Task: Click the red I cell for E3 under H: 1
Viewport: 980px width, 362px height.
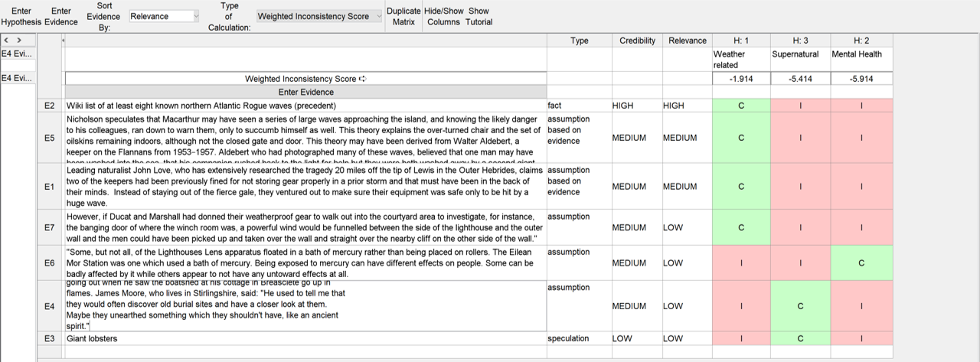Action: [x=740, y=338]
